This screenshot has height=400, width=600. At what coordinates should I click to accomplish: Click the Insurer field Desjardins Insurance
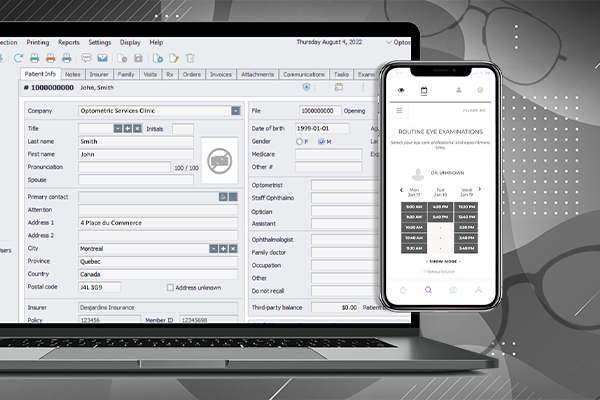point(158,307)
